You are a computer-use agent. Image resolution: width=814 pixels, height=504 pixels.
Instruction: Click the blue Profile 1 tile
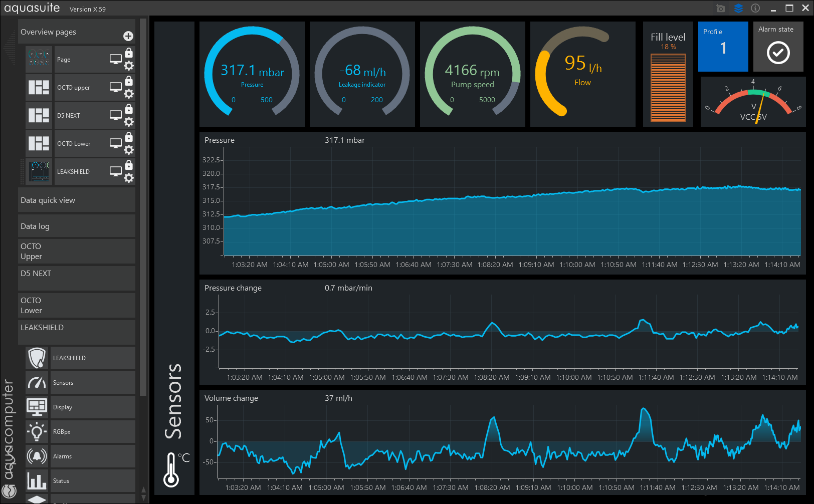(723, 47)
